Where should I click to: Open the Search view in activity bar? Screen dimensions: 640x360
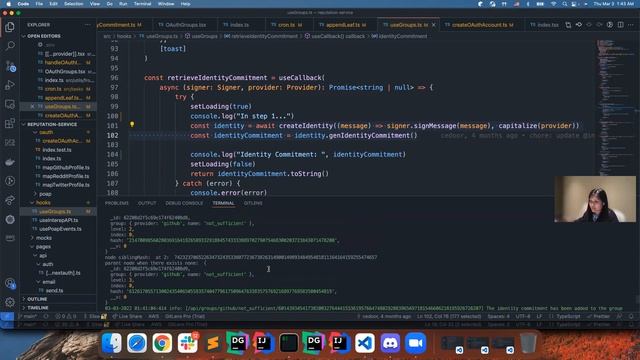click(10, 46)
